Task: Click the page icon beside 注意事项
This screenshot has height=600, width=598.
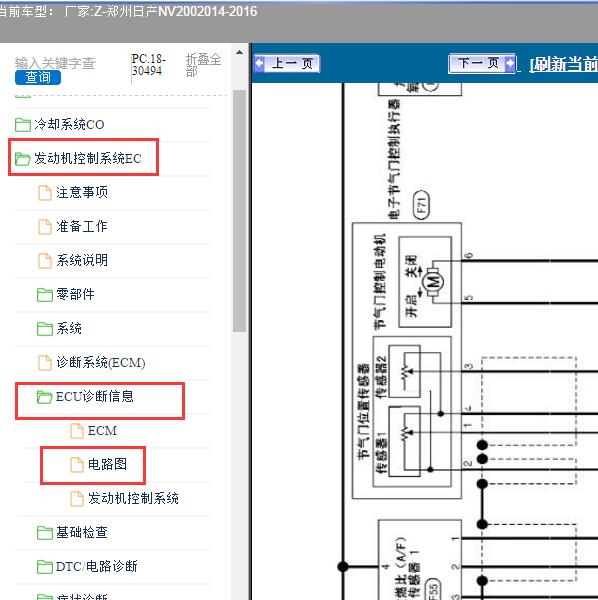Action: click(x=45, y=193)
